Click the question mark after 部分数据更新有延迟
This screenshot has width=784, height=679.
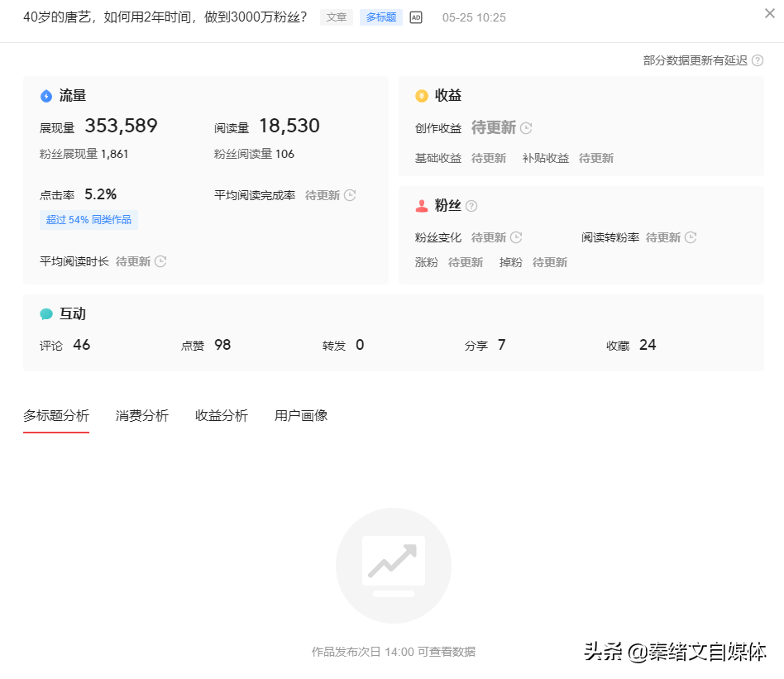758,60
